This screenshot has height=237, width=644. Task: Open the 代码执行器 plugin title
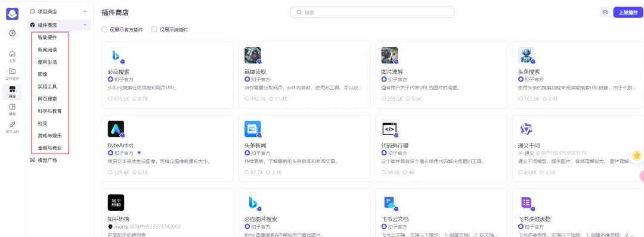click(395, 145)
